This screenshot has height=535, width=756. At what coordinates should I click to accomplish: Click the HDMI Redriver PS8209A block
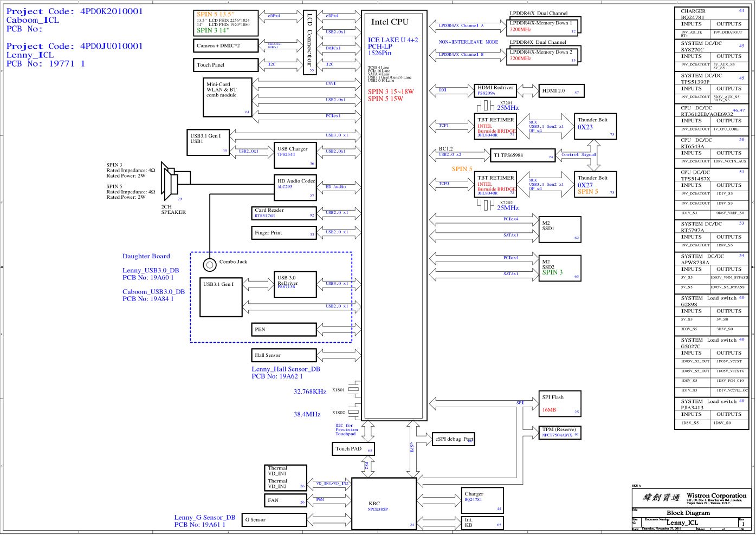click(495, 90)
